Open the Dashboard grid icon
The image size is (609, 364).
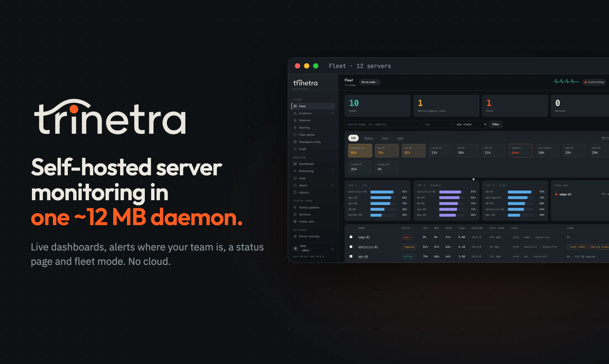tap(295, 164)
